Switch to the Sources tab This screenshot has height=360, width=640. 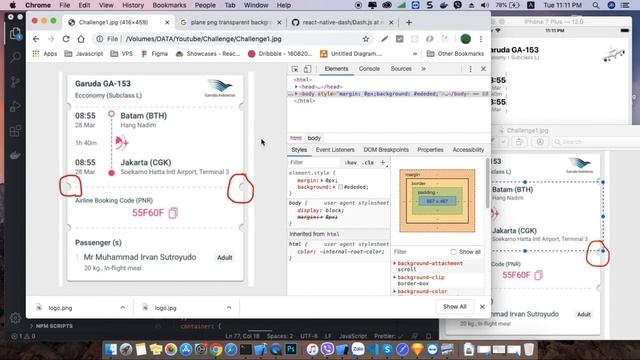[401, 69]
